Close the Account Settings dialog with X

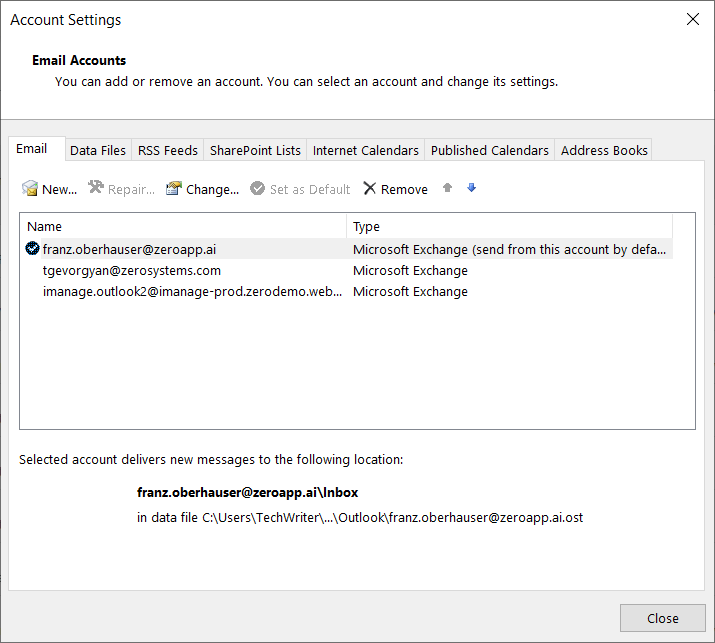693,19
